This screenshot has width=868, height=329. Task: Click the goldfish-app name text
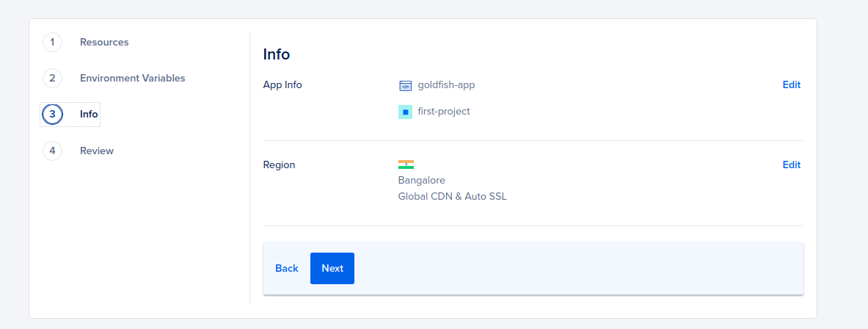pos(446,84)
